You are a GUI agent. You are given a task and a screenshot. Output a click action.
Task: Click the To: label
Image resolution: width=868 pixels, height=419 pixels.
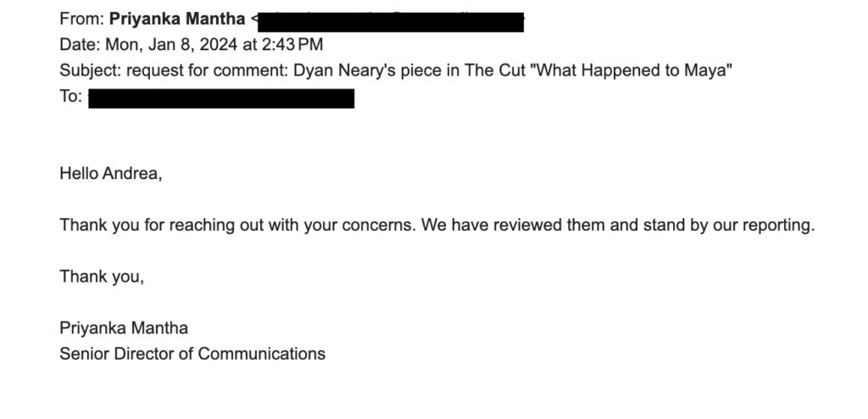click(71, 97)
